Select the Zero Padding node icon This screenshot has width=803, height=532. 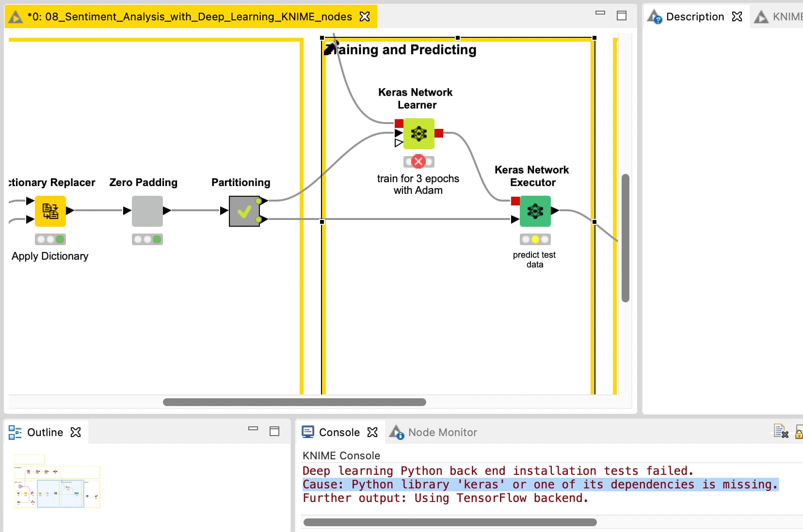(147, 211)
